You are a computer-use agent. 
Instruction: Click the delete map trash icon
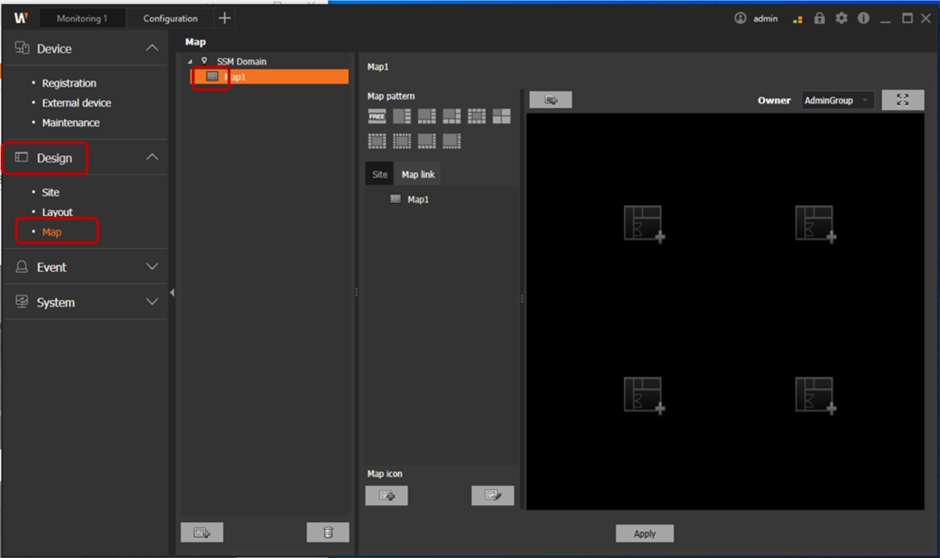(x=328, y=532)
